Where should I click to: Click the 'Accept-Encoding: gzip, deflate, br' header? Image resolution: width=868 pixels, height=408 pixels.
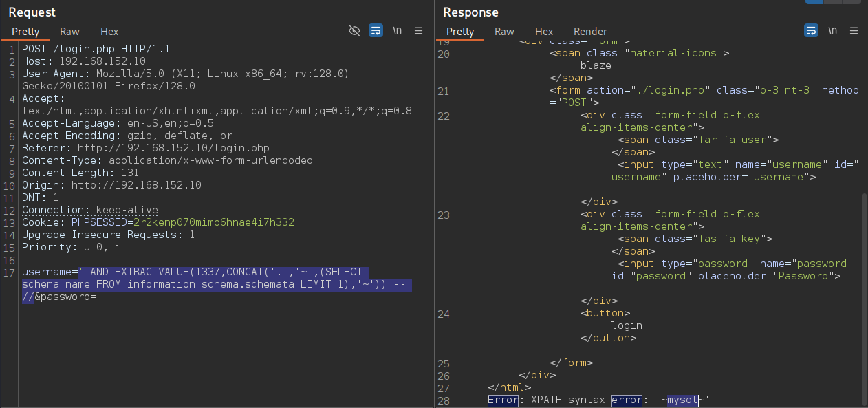[127, 136]
